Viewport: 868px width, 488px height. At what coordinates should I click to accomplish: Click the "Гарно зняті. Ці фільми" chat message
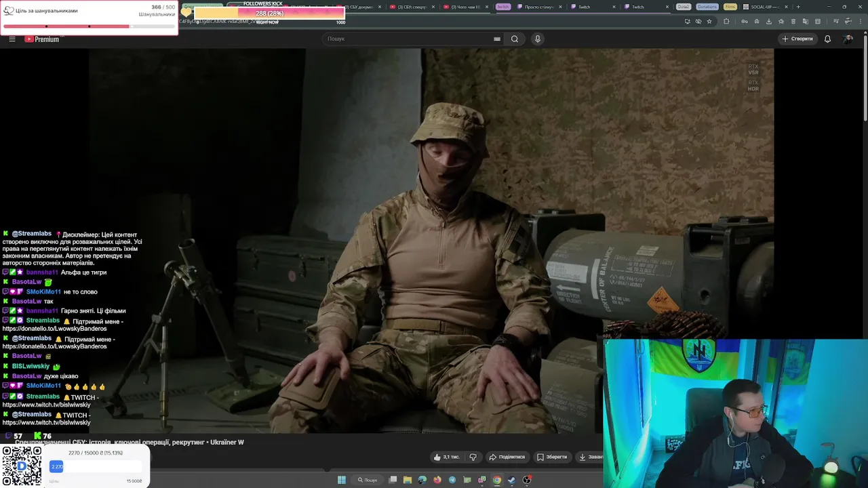94,310
